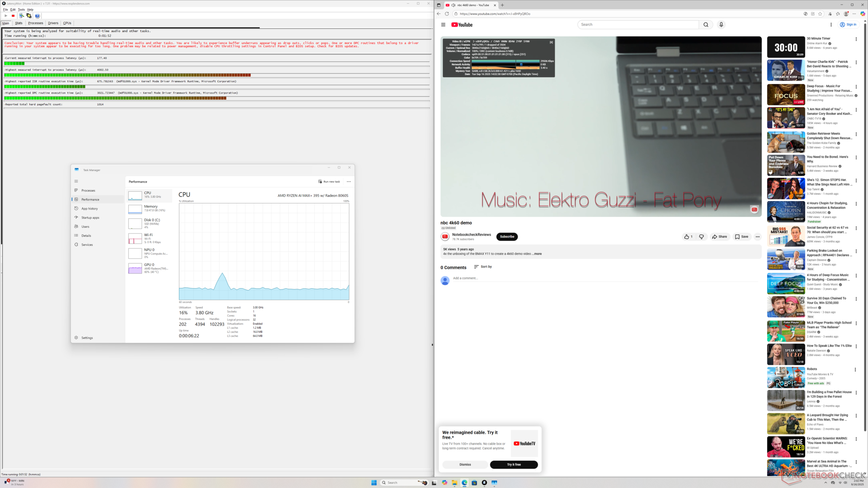Image resolution: width=868 pixels, height=488 pixels.
Task: Open the Tools menu in LatencyMon
Action: coord(21,9)
